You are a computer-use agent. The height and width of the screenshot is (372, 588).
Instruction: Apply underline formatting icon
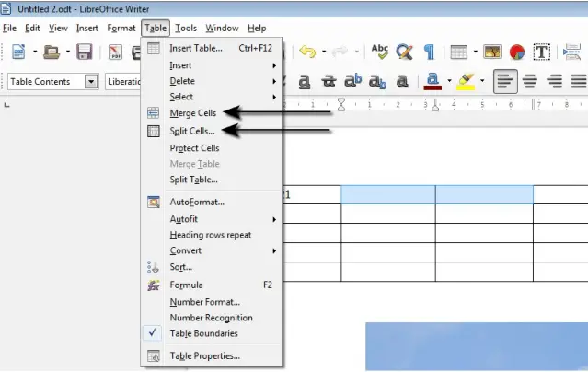click(305, 81)
